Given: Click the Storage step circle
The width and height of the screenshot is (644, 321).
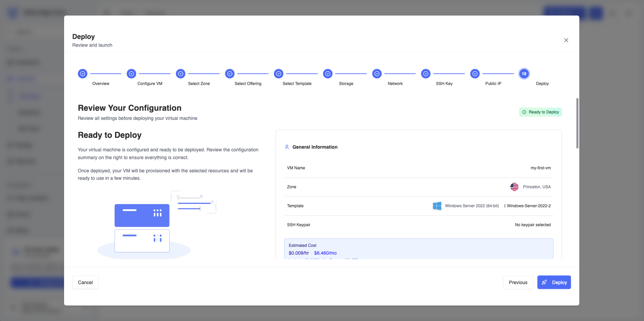Looking at the screenshot, I should pyautogui.click(x=328, y=73).
